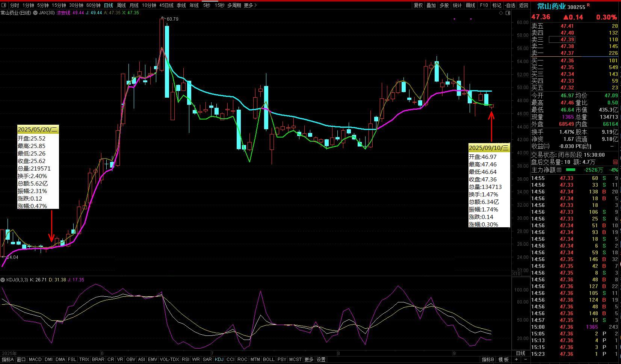Switch indicator to BRAR

point(98,359)
